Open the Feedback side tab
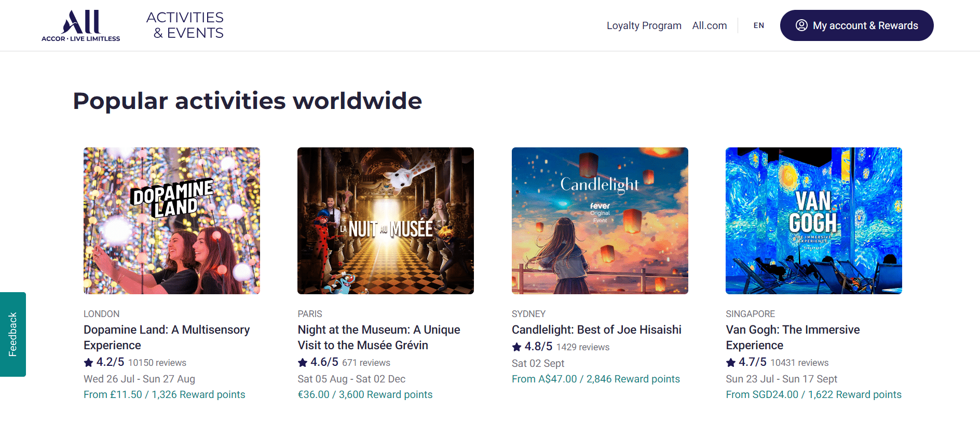The width and height of the screenshot is (980, 425). pos(13,334)
